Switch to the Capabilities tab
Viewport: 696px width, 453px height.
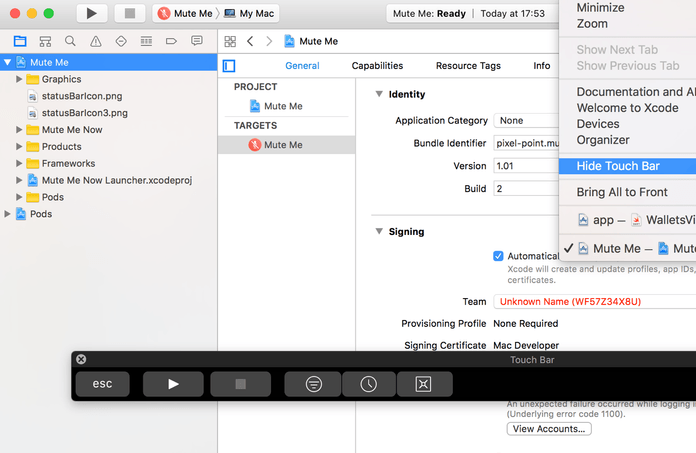tap(377, 66)
